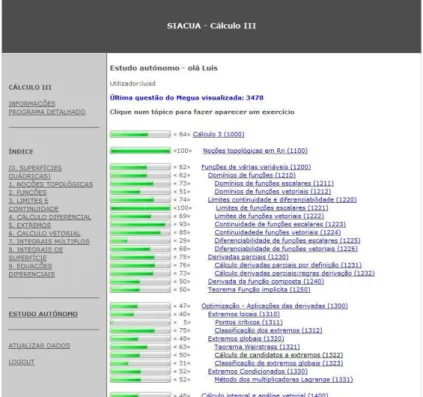
Task: Open Teorema Função implícita (1250)
Action: [259, 290]
